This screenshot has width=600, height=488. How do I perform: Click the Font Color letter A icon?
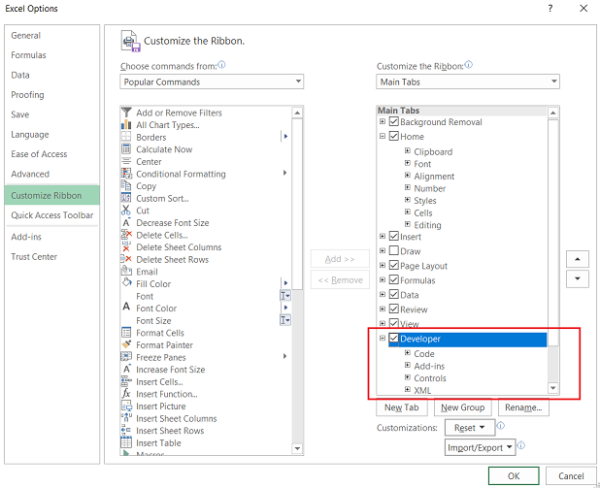(x=126, y=307)
